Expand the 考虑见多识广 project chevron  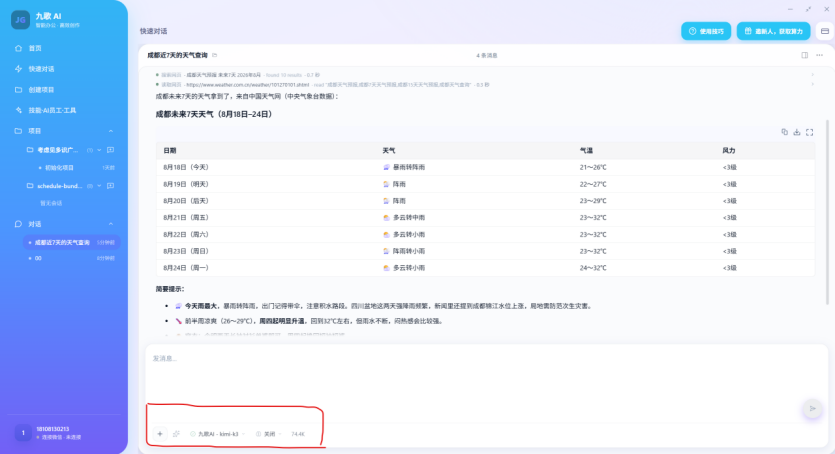[99, 150]
